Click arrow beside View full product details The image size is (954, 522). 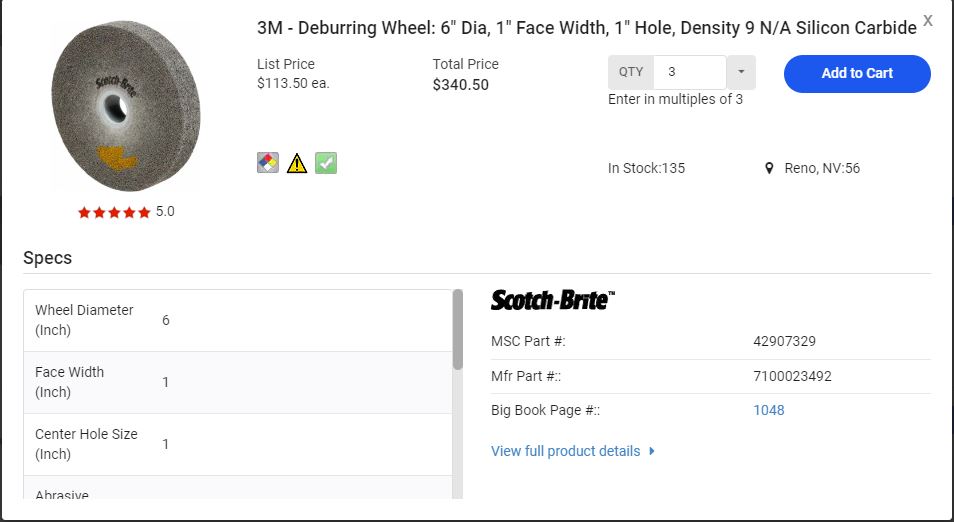pos(652,451)
